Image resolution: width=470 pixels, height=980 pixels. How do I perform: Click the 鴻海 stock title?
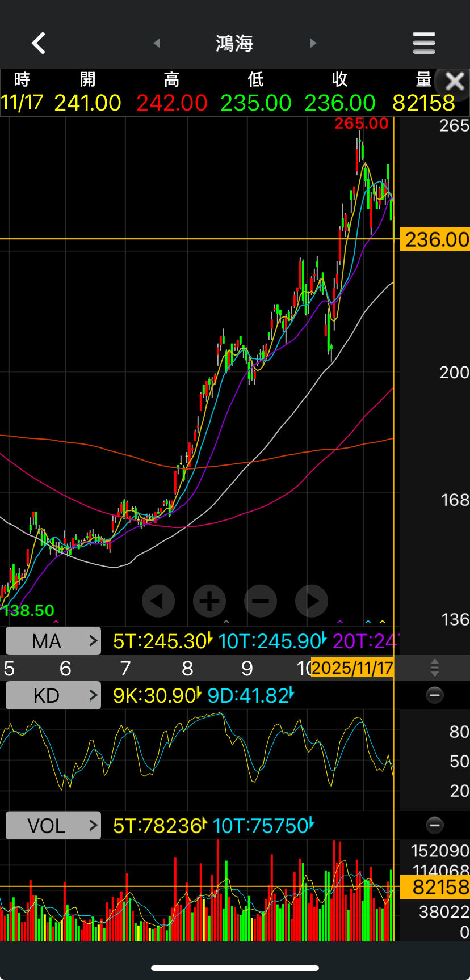point(234,43)
